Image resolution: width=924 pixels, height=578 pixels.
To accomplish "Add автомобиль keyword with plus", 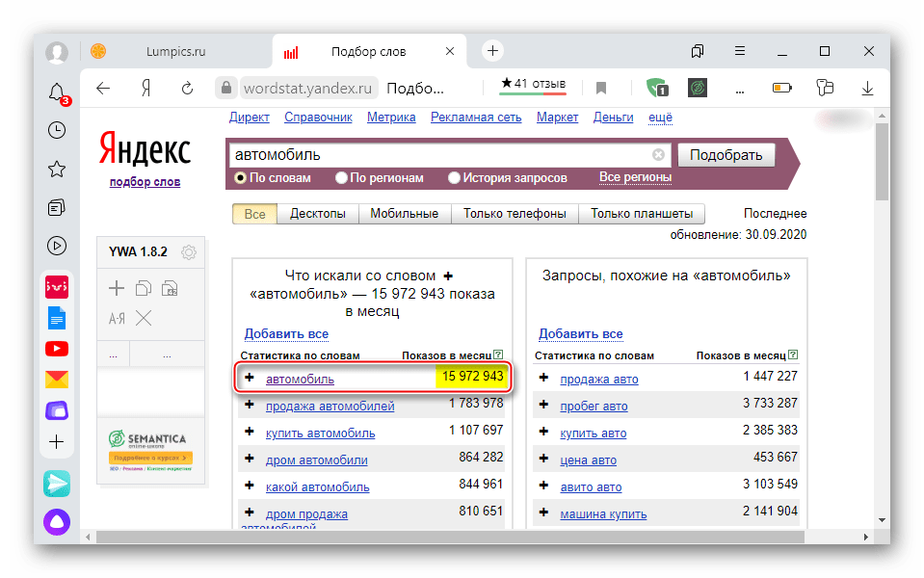I will (x=250, y=378).
